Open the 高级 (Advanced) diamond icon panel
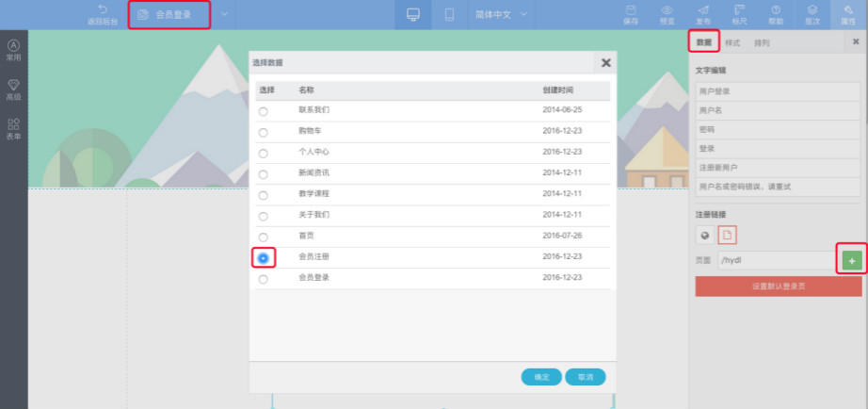 (13, 90)
